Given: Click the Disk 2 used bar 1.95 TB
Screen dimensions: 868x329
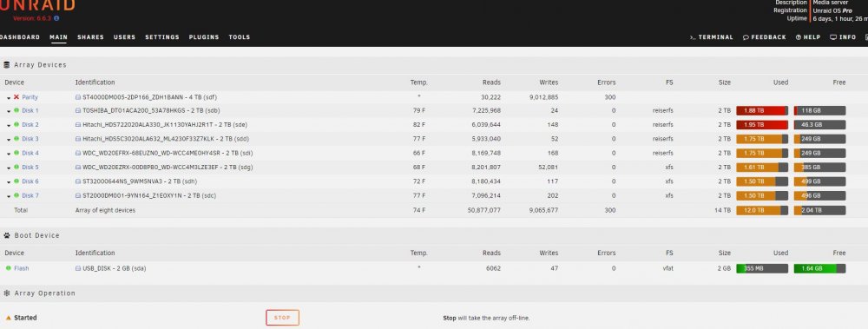Looking at the screenshot, I should 762,125.
